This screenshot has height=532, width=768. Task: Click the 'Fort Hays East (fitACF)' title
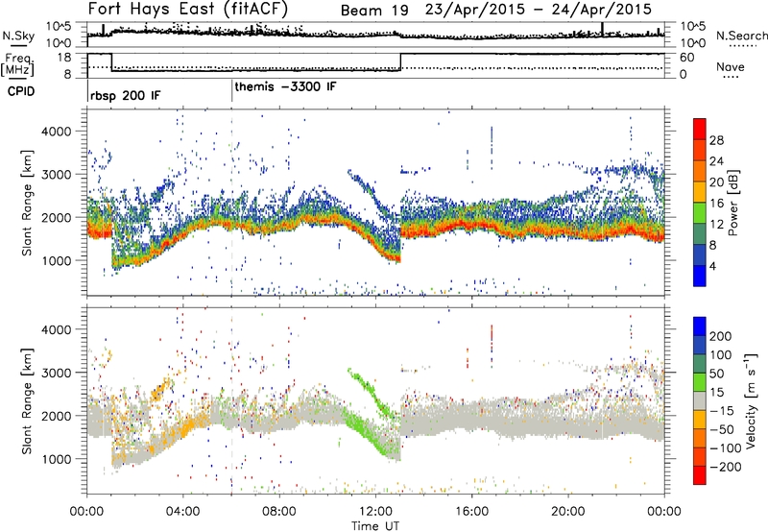[x=188, y=9]
